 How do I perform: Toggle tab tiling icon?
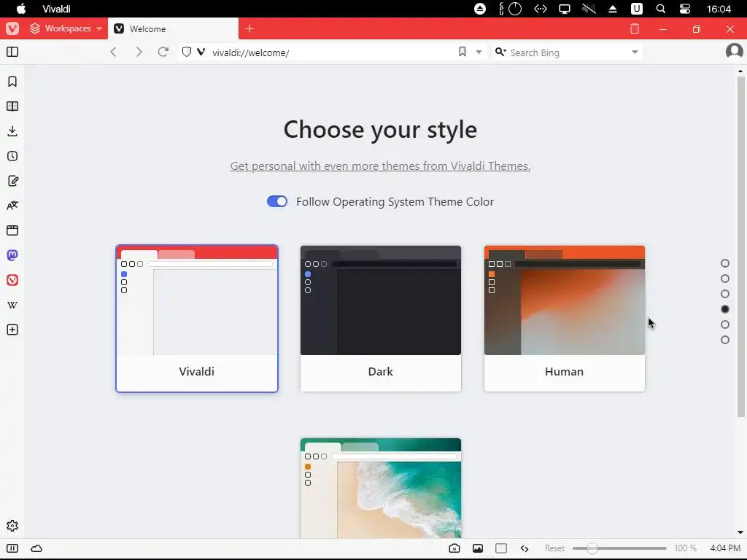(501, 548)
